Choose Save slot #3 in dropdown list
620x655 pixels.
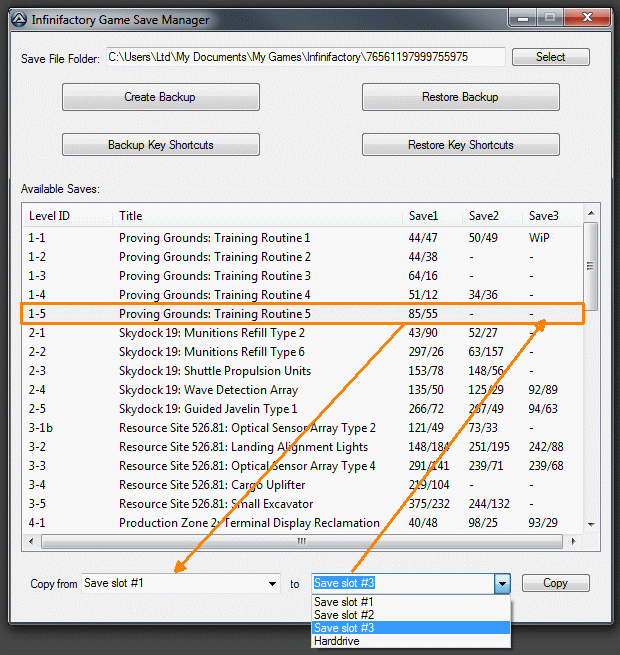[x=411, y=628]
